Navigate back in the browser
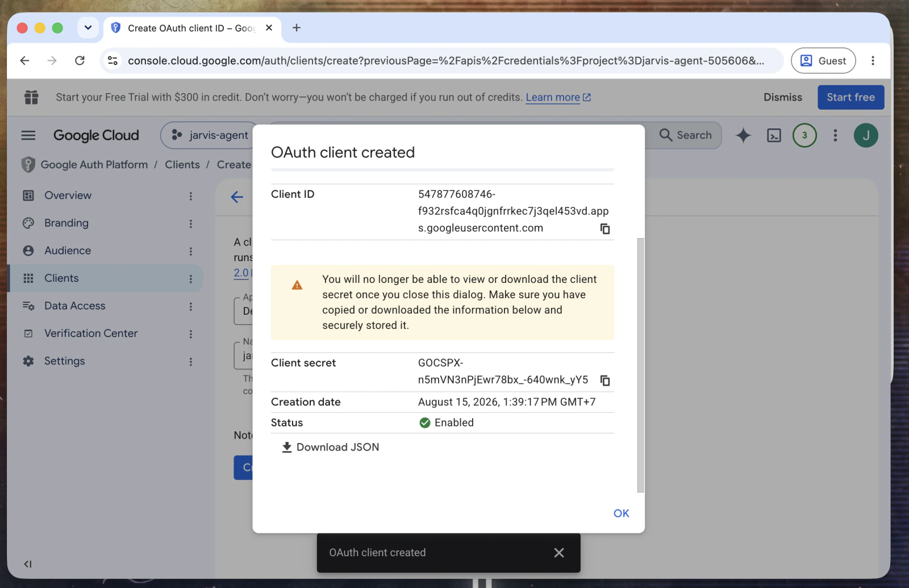This screenshot has width=909, height=588. tap(24, 61)
